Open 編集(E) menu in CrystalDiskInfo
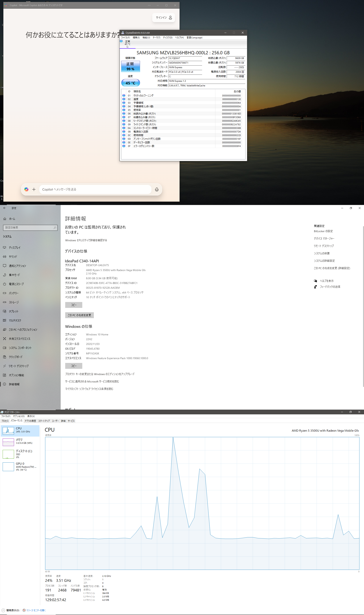Screen dimensions: 364x615 click(136, 38)
